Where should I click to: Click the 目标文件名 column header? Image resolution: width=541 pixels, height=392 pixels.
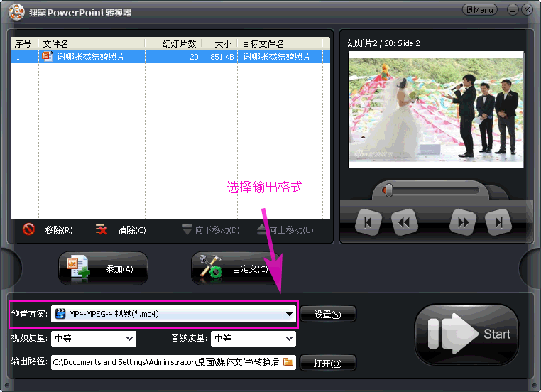[280, 43]
